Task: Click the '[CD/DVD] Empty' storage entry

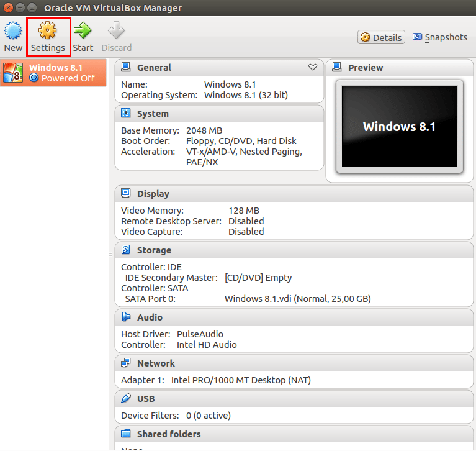Action: (x=258, y=278)
